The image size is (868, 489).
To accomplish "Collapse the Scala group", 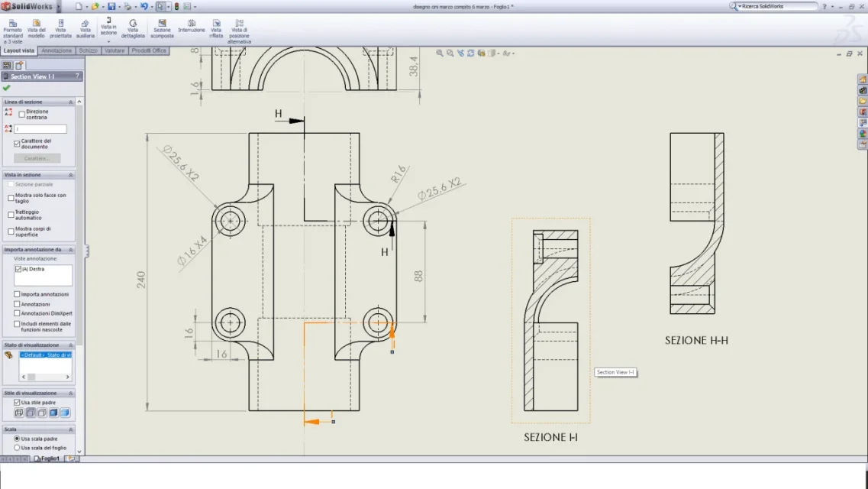I will (71, 429).
